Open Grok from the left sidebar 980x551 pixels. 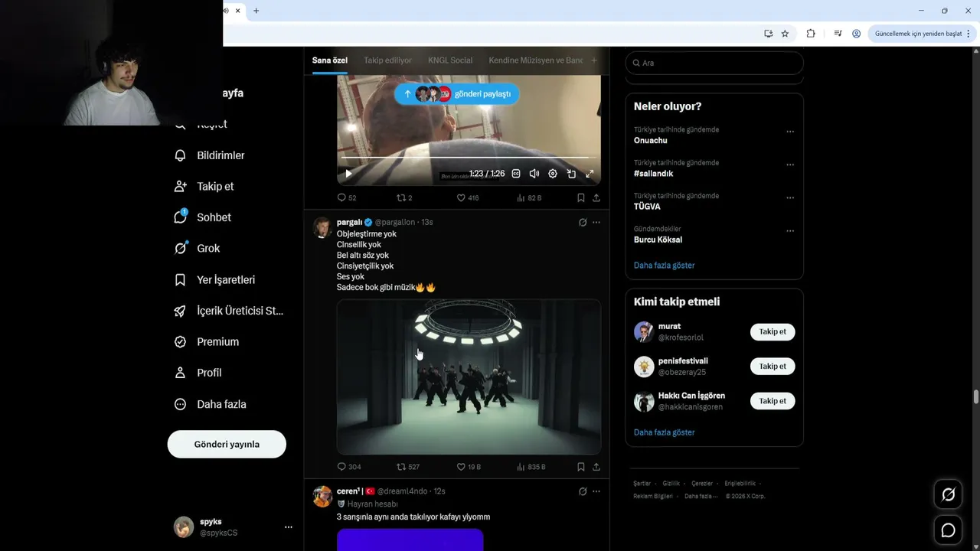pyautogui.click(x=198, y=248)
